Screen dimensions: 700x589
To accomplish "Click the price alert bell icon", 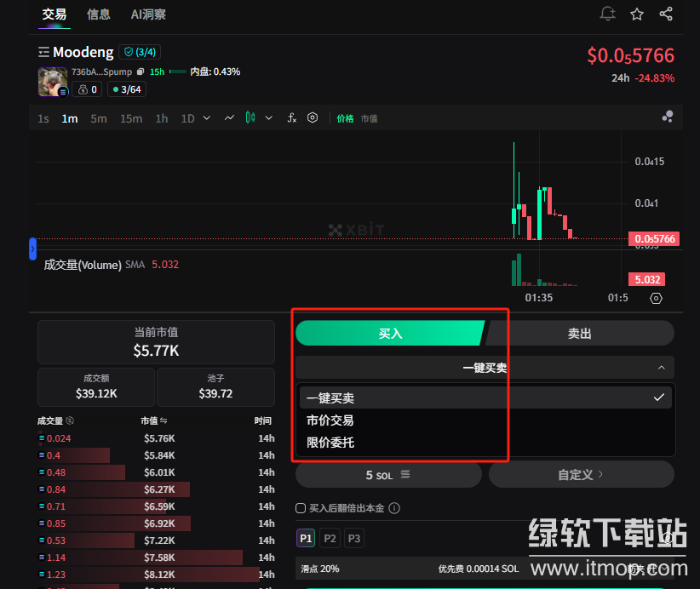I will coord(607,14).
